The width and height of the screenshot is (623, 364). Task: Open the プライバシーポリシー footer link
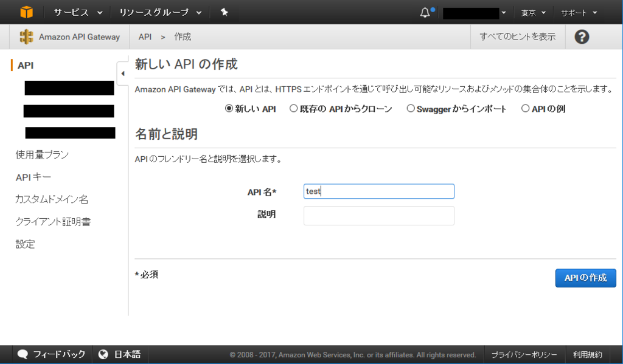click(524, 355)
